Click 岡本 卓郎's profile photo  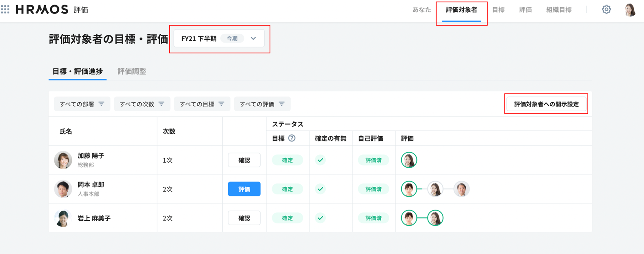coord(63,189)
